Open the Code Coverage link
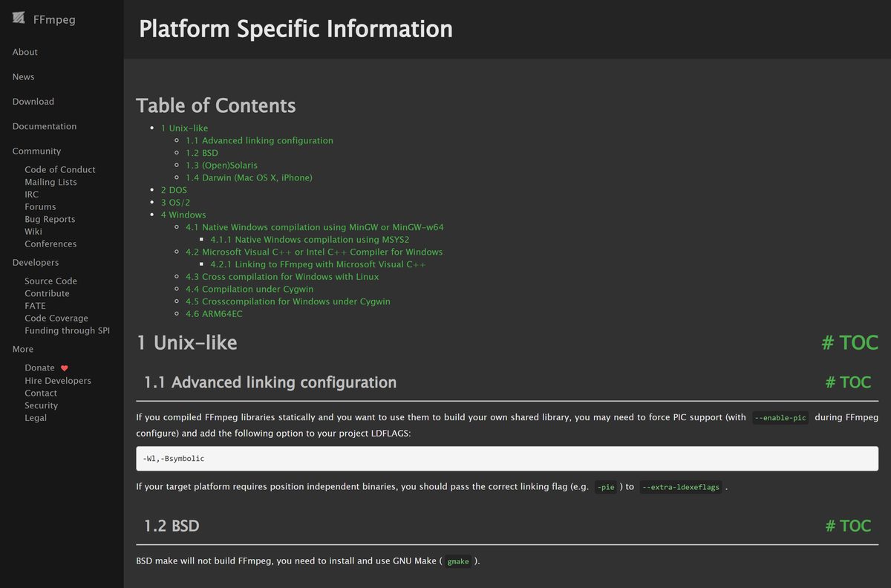This screenshot has height=588, width=891. [x=56, y=318]
